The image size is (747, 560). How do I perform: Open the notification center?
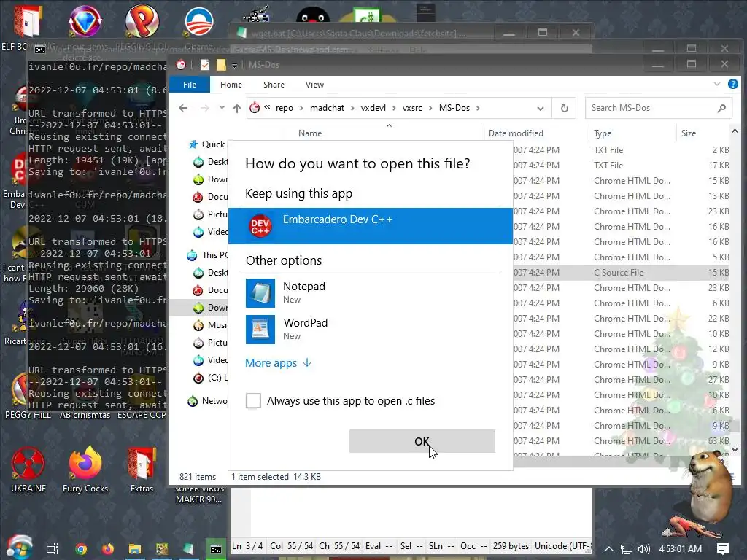click(x=722, y=548)
